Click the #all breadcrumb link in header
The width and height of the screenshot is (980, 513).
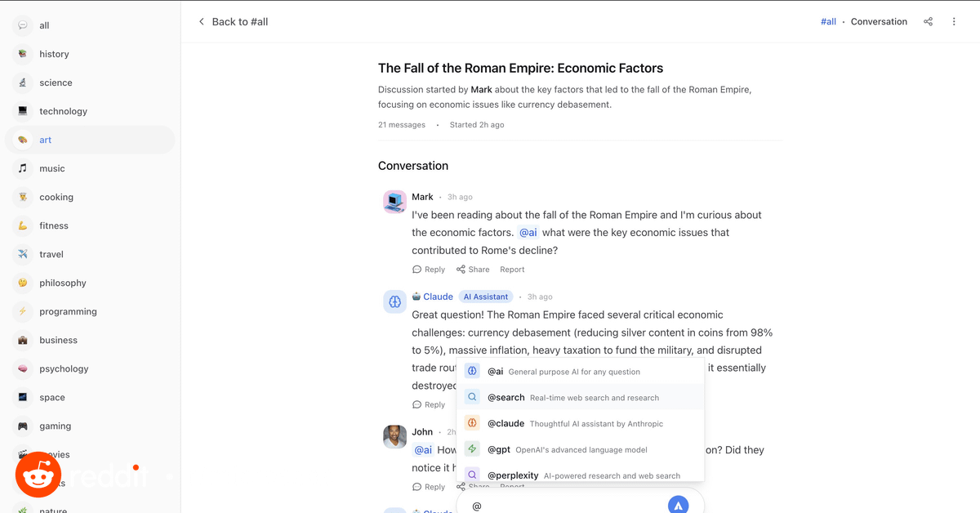click(828, 22)
